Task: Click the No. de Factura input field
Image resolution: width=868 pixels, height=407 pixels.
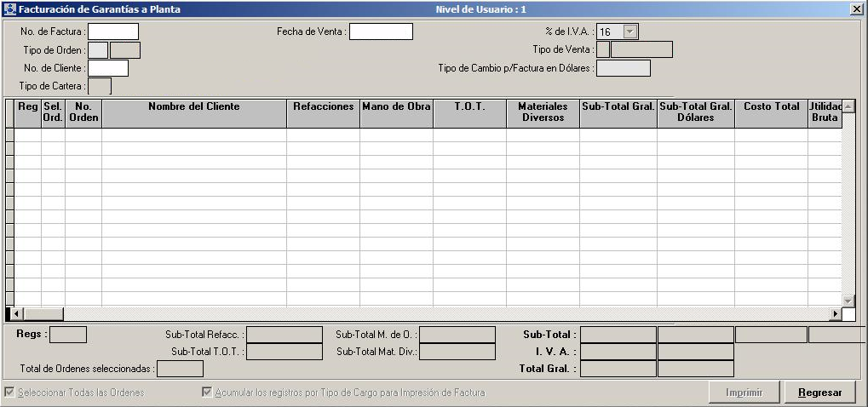Action: [x=112, y=32]
